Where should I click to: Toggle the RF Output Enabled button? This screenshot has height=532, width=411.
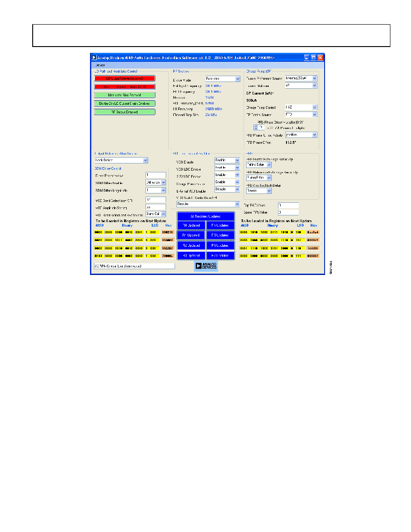coord(124,112)
